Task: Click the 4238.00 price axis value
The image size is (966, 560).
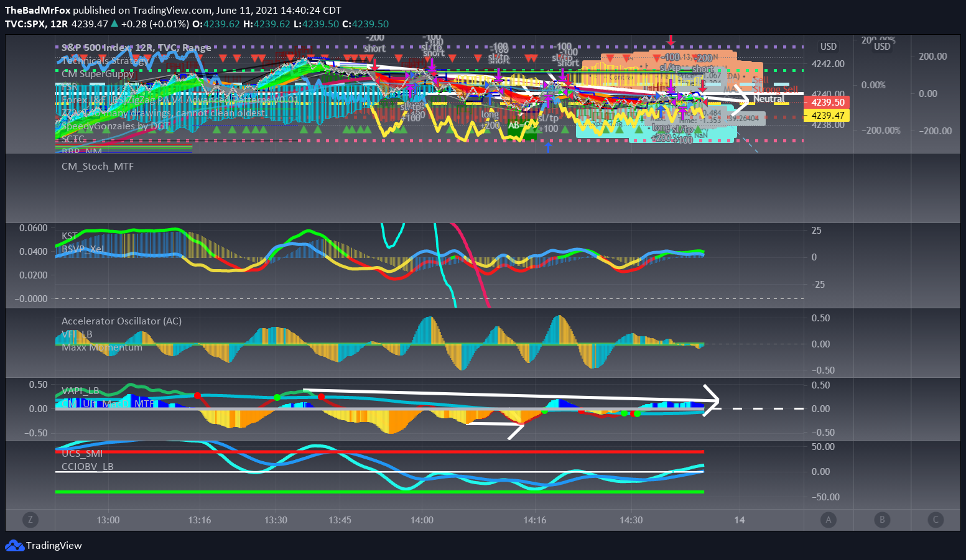Action: pyautogui.click(x=829, y=124)
